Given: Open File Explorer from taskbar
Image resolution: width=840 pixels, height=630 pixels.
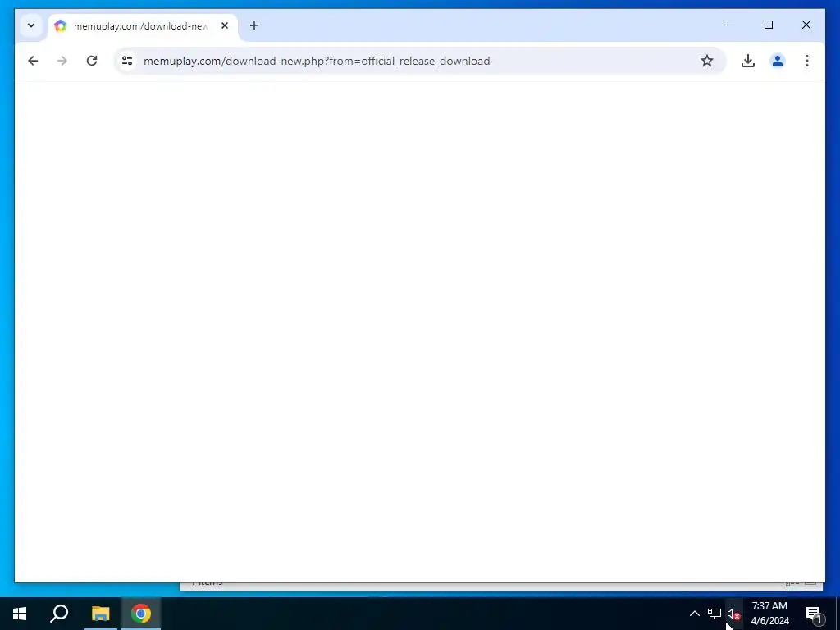Looking at the screenshot, I should click(100, 614).
